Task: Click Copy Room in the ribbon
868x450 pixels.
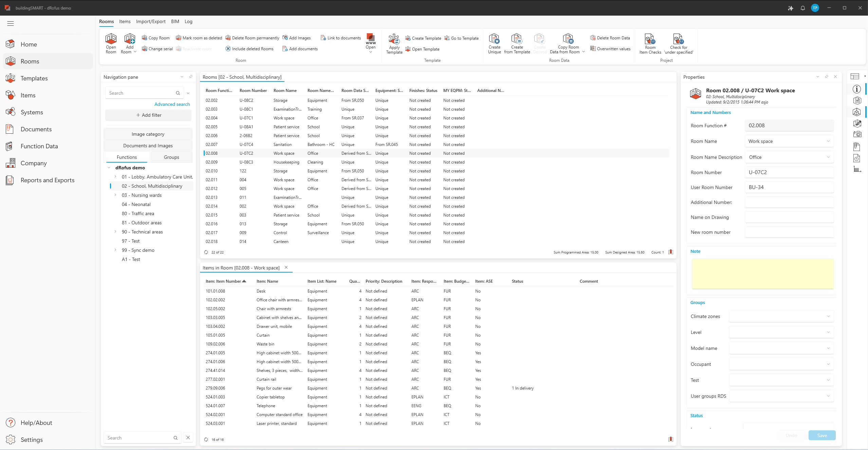Action: pyautogui.click(x=155, y=38)
